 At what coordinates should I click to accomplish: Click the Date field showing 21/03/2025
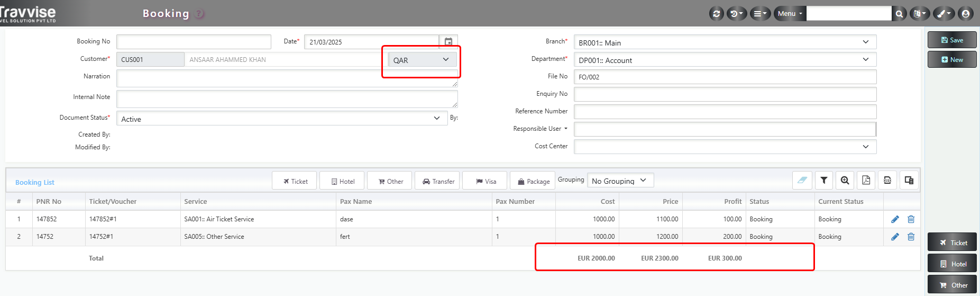pos(371,42)
